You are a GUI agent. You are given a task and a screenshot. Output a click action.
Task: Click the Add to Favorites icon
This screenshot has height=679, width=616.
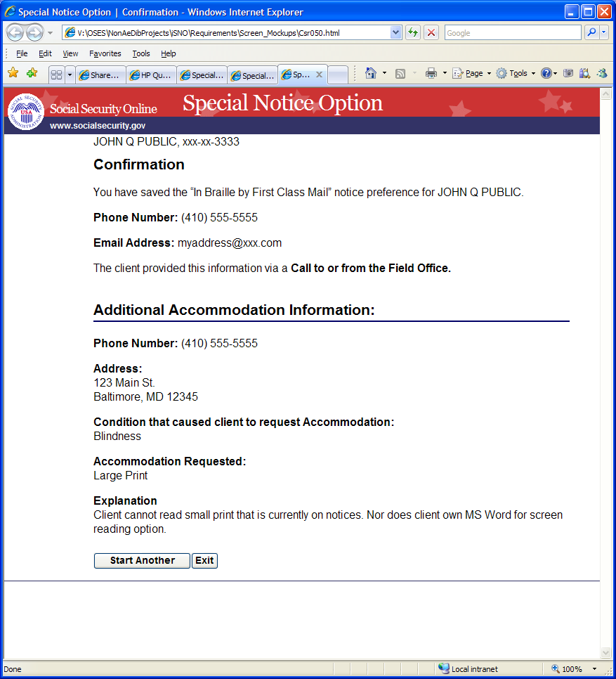pyautogui.click(x=32, y=73)
